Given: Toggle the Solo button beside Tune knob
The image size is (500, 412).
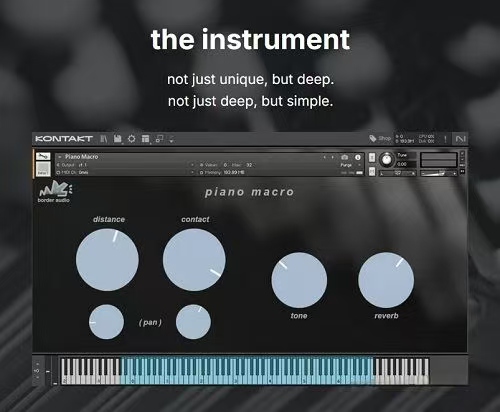Looking at the screenshot, I should [372, 157].
